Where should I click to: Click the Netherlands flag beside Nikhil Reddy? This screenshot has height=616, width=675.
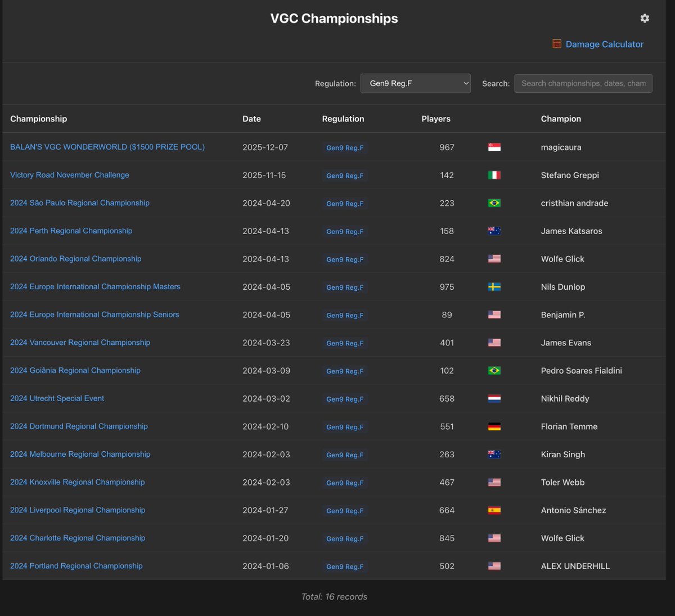tap(494, 398)
